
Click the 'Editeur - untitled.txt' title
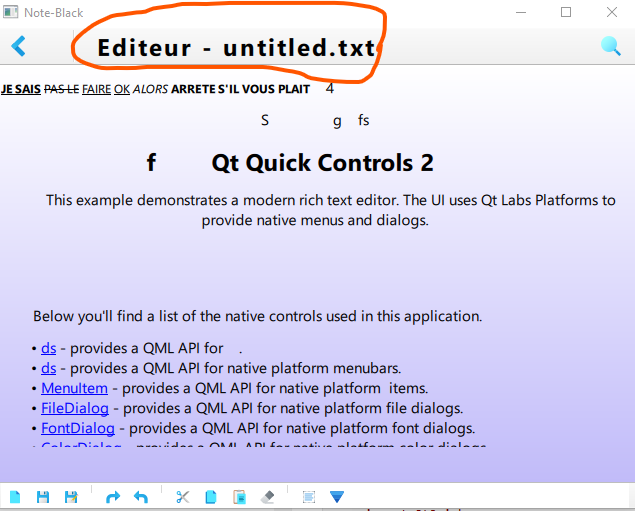(236, 48)
